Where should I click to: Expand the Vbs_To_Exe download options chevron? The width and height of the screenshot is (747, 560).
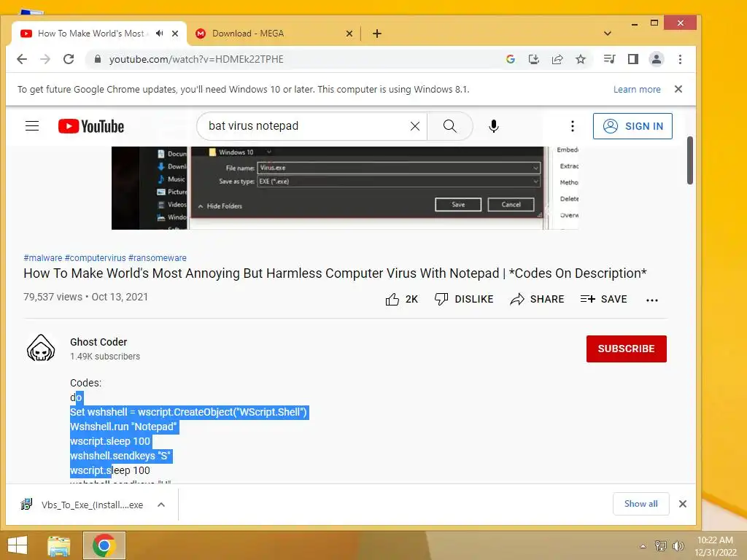point(161,505)
